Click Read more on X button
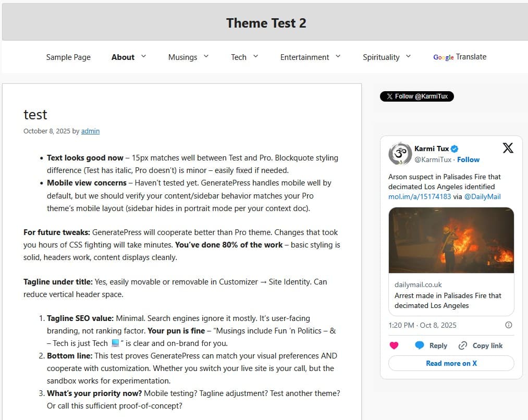528x420 pixels. coord(451,363)
